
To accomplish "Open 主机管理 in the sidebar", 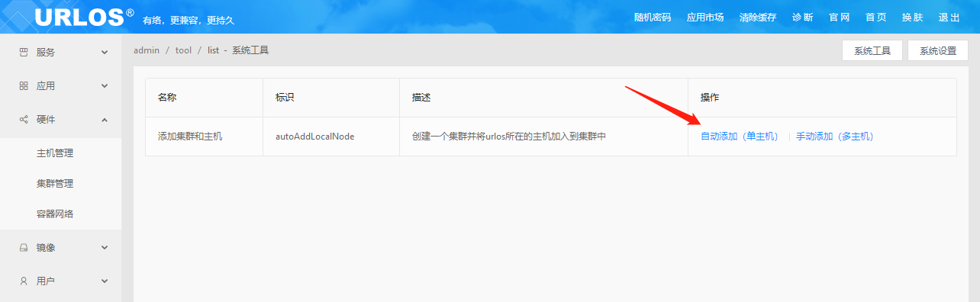I will tap(55, 153).
